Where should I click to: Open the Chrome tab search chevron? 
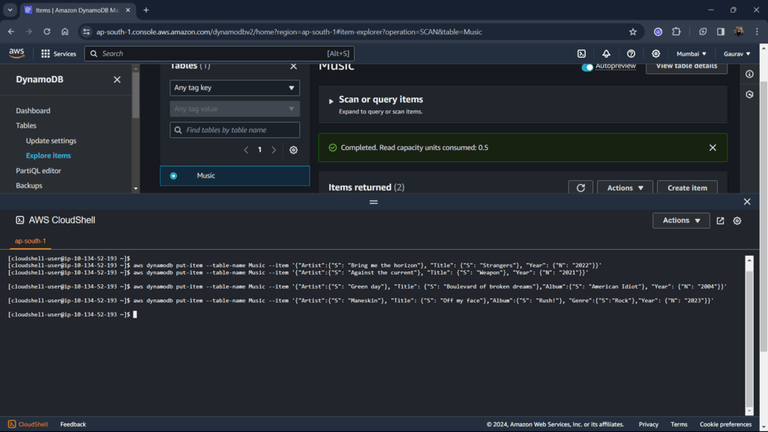coord(10,10)
